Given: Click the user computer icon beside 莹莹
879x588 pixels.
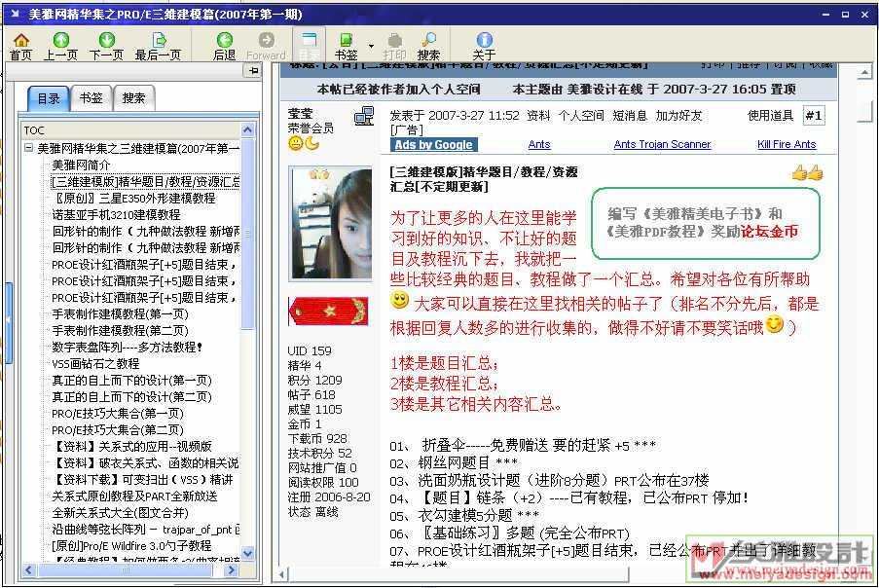Looking at the screenshot, I should (x=364, y=117).
